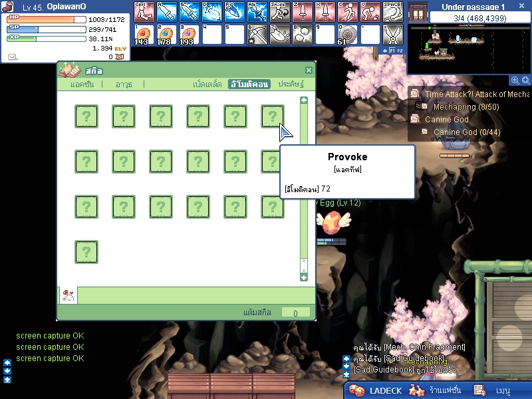Click the empty hotbar slot 9
The width and height of the screenshot is (532, 399).
[325, 35]
